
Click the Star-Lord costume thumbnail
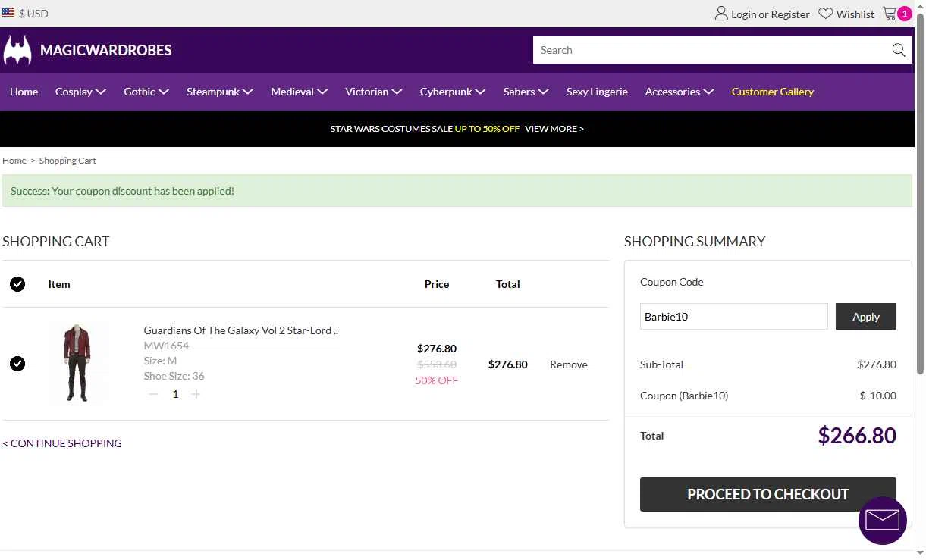[77, 364]
